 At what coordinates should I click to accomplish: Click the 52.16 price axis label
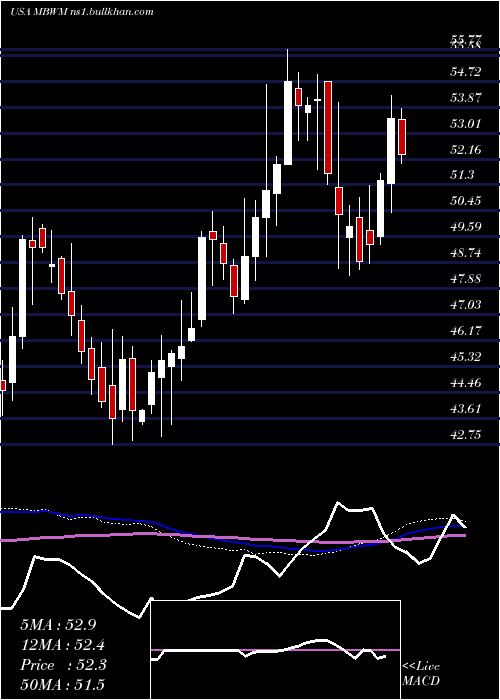(x=466, y=150)
